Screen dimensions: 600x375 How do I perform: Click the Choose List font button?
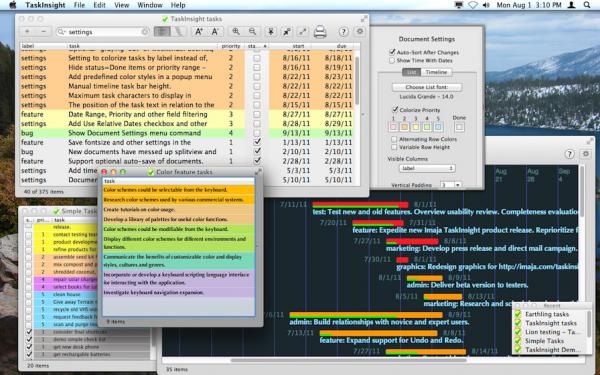click(427, 87)
